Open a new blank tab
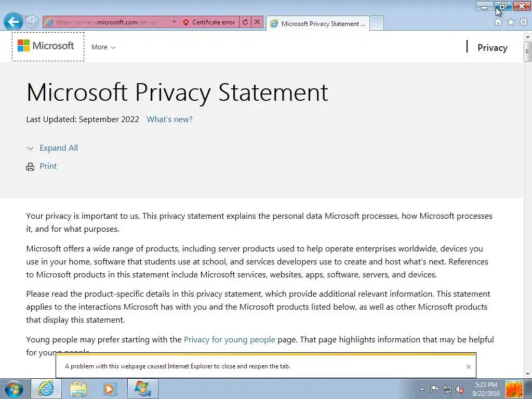Viewport: 532px width, 399px height. 376,23
